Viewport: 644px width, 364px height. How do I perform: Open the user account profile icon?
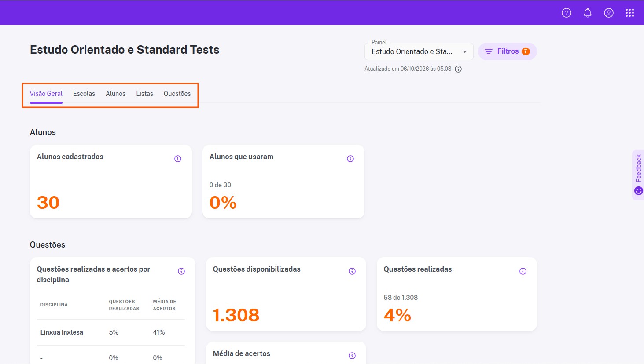pyautogui.click(x=609, y=13)
